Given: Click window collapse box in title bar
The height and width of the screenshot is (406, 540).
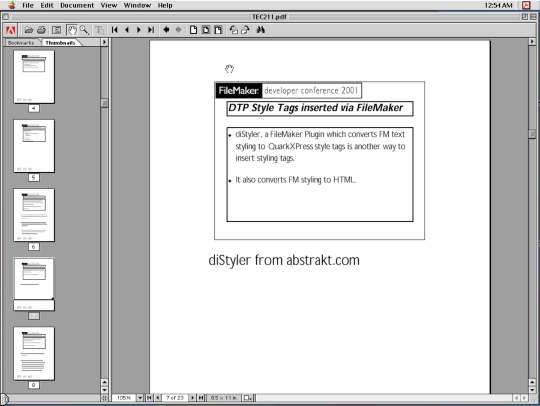Looking at the screenshot, I should coord(533,17).
